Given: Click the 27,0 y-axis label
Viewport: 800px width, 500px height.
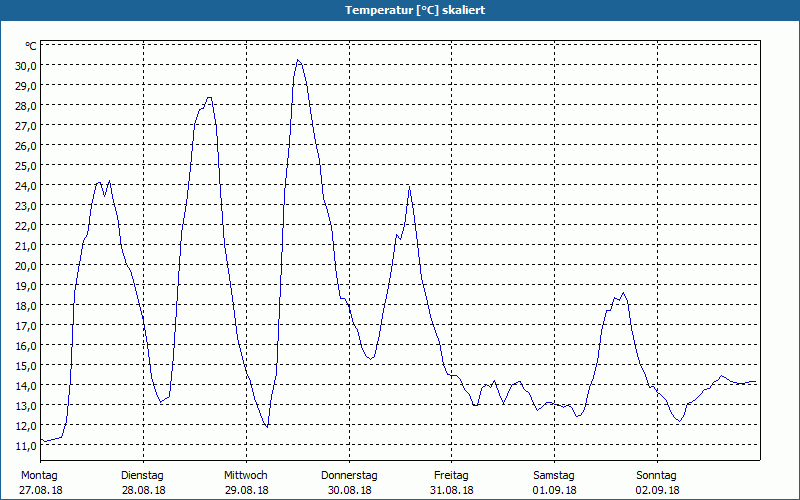Looking at the screenshot, I should click(26, 126).
